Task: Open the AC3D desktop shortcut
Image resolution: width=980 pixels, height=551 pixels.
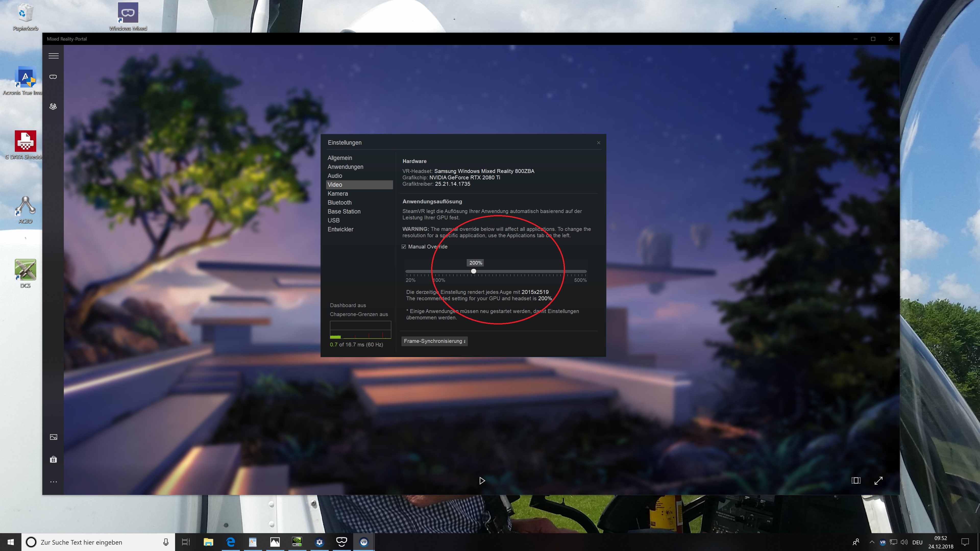Action: [25, 209]
